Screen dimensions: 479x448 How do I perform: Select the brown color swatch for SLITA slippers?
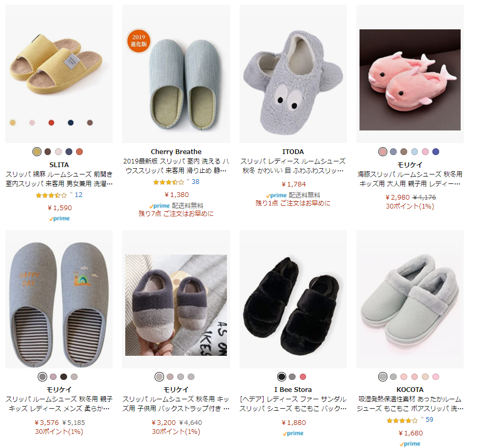tap(48, 152)
